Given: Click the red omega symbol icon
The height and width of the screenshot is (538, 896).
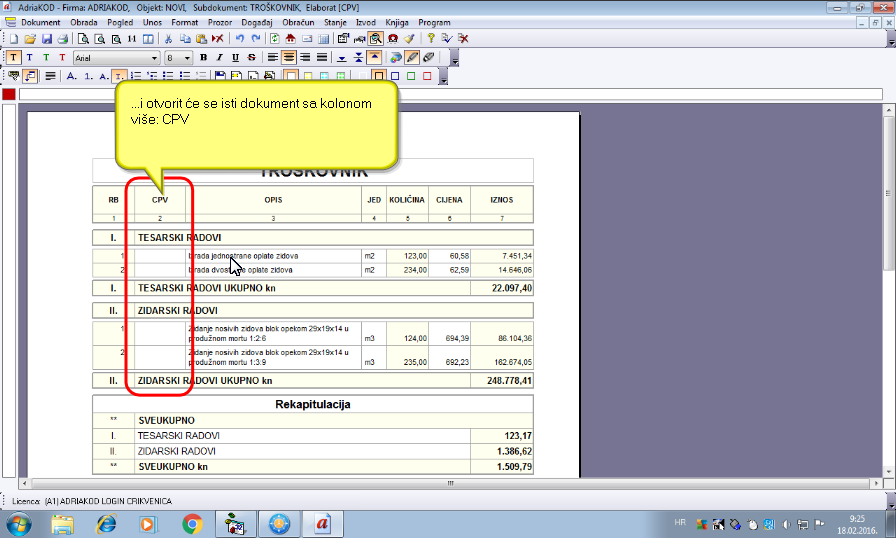Looking at the screenshot, I should pyautogui.click(x=393, y=39).
